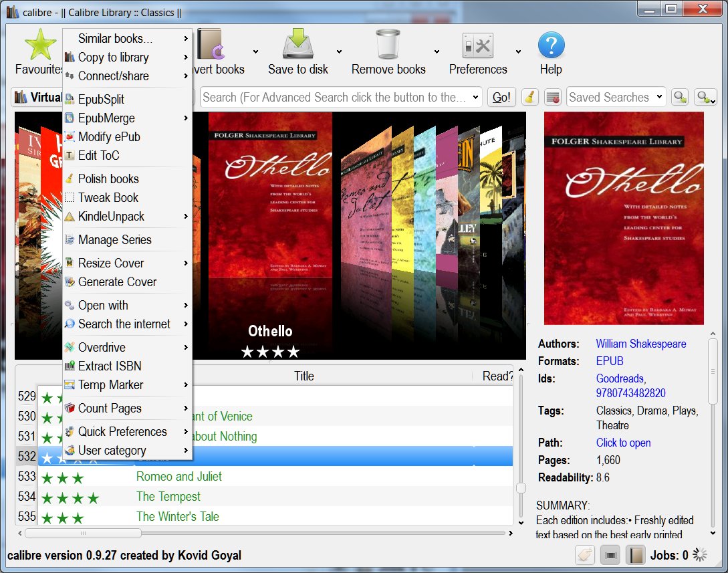Click the book list horizontal scrollbar handle
The image size is (728, 573).
coord(83,533)
